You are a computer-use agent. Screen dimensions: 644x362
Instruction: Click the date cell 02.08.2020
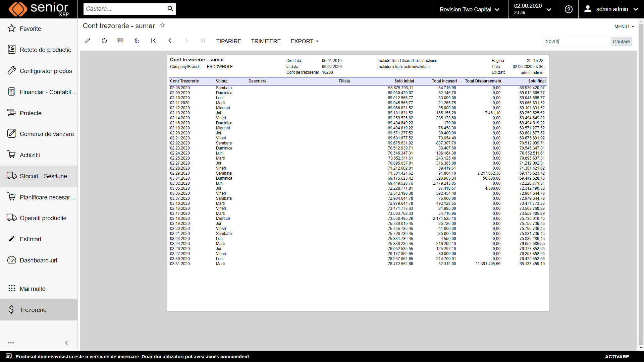pyautogui.click(x=180, y=88)
